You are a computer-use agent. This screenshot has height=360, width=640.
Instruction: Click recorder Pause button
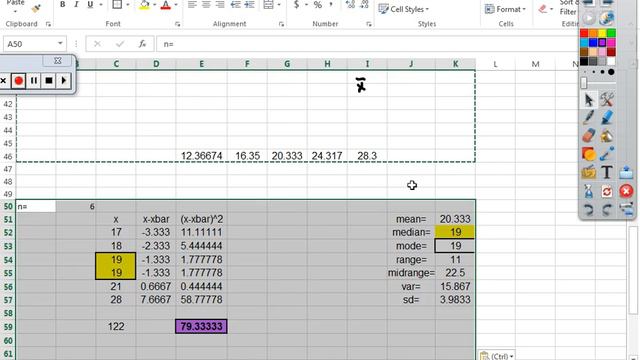coord(34,81)
